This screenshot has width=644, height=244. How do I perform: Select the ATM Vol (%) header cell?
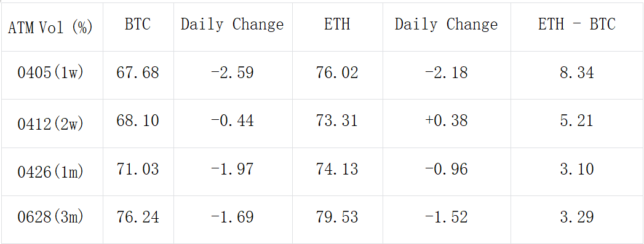tap(52, 27)
